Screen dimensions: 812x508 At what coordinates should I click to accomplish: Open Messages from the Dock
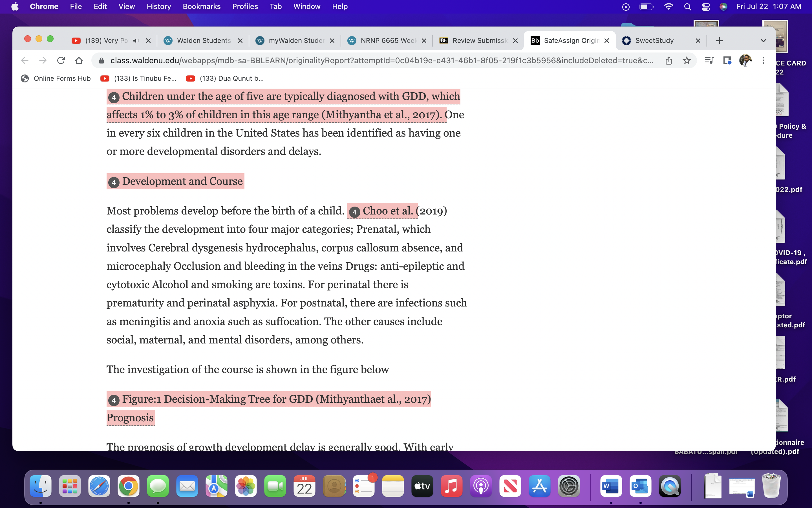pos(158,486)
